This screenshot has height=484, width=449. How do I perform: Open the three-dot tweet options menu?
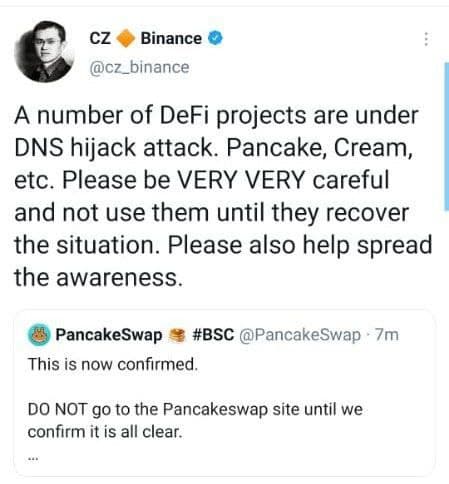pos(426,39)
